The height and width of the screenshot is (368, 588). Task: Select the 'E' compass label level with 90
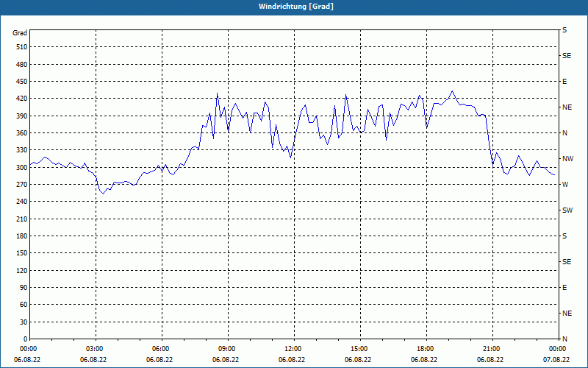coord(564,288)
